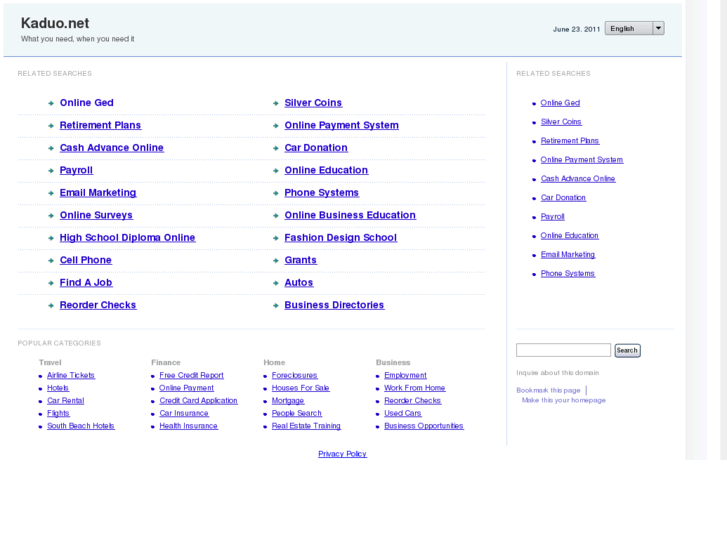Open the Autos link
Viewport: 727px width, 545px height.
tap(299, 282)
